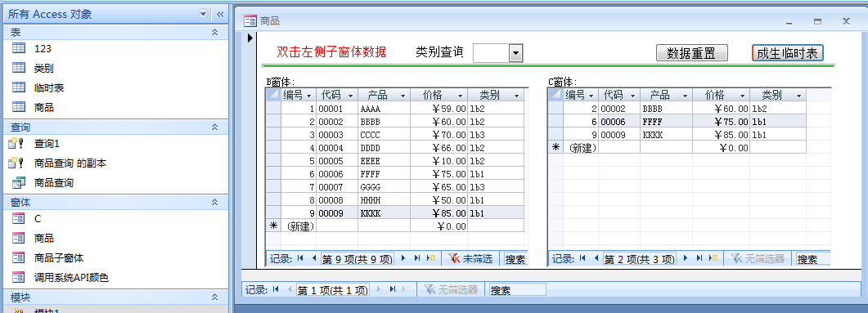Screen dimensions: 868x313
Task: Open the 查询1 query icon
Action: (x=16, y=144)
